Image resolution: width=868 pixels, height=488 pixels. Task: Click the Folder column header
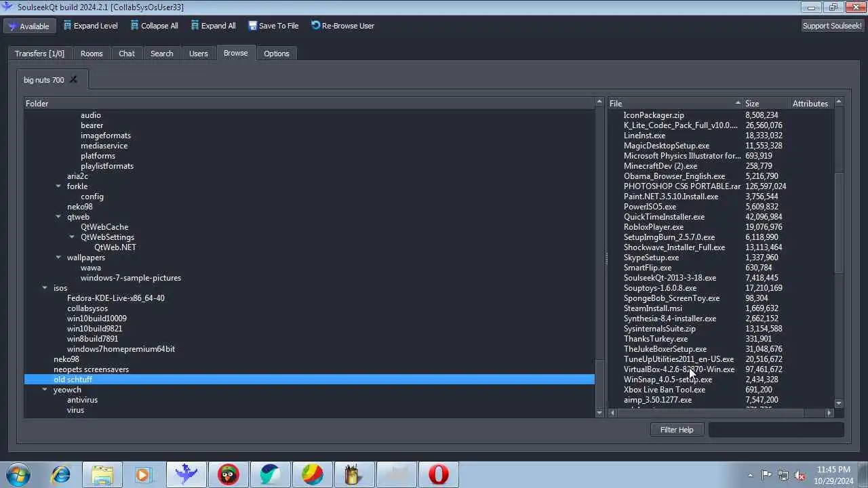pos(309,104)
